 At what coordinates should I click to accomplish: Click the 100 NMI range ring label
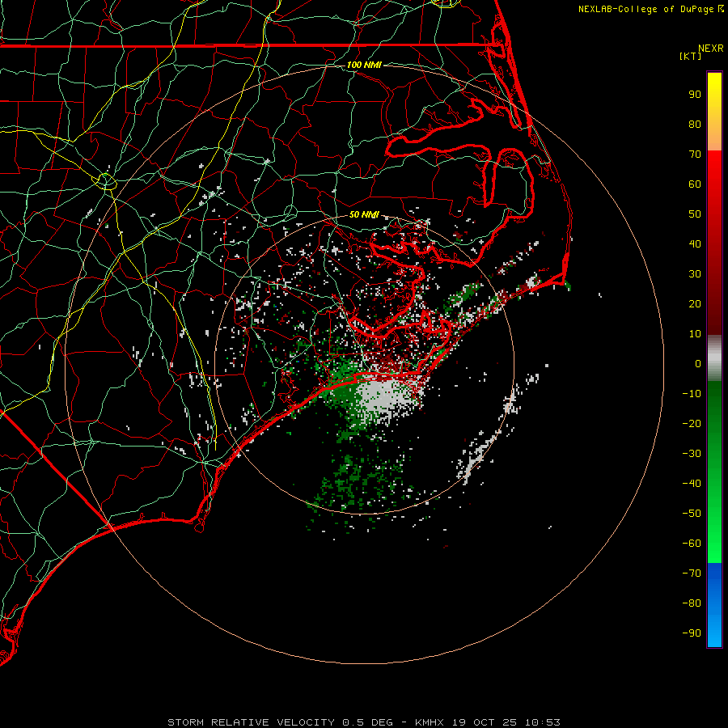364,65
